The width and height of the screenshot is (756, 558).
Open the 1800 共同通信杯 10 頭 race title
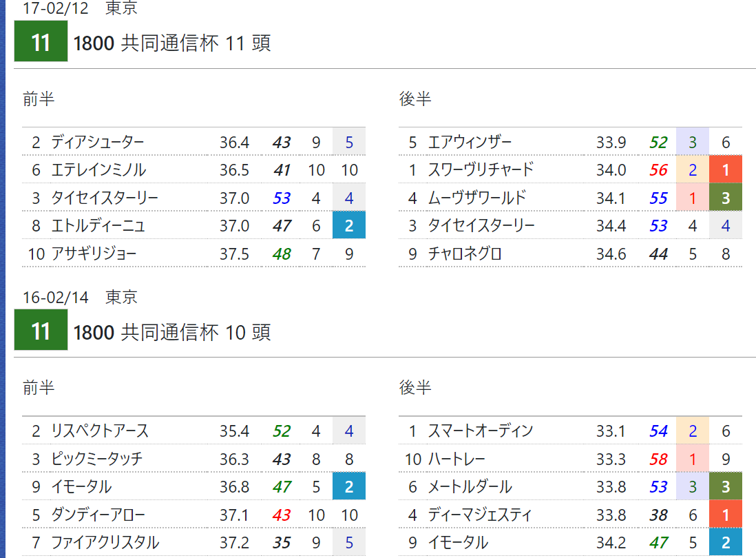pos(172,332)
